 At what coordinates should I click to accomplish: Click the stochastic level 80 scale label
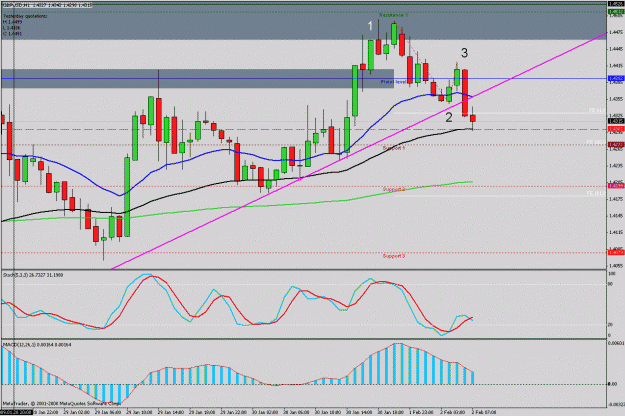(610, 284)
